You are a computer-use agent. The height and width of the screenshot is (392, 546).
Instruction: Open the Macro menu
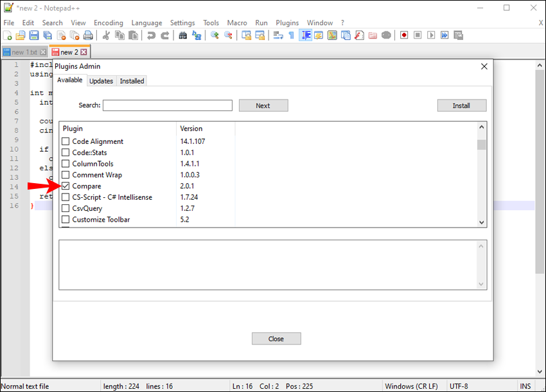[237, 22]
